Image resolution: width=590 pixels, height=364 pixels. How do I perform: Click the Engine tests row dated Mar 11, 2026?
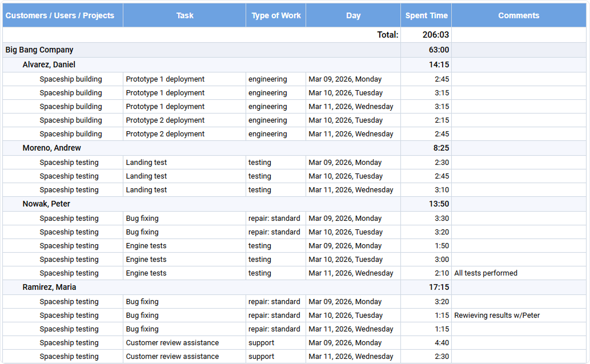[x=146, y=273]
